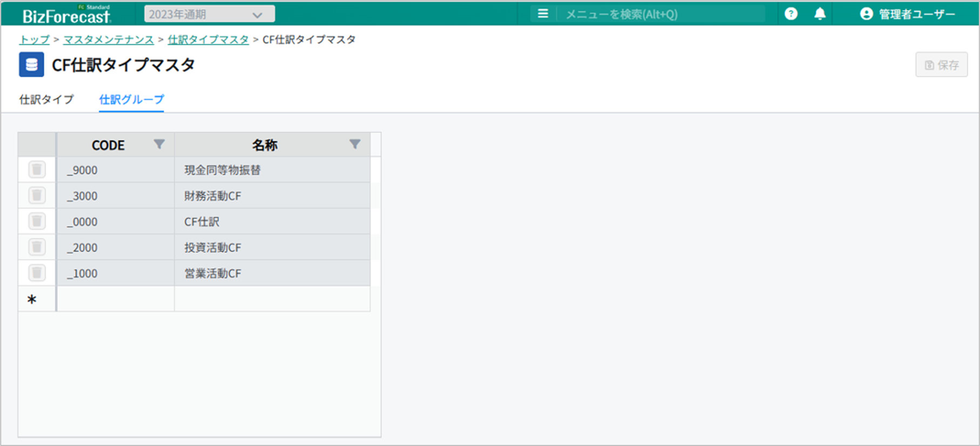Click the trash icon for 営業活動CF
The image size is (980, 446).
37,273
